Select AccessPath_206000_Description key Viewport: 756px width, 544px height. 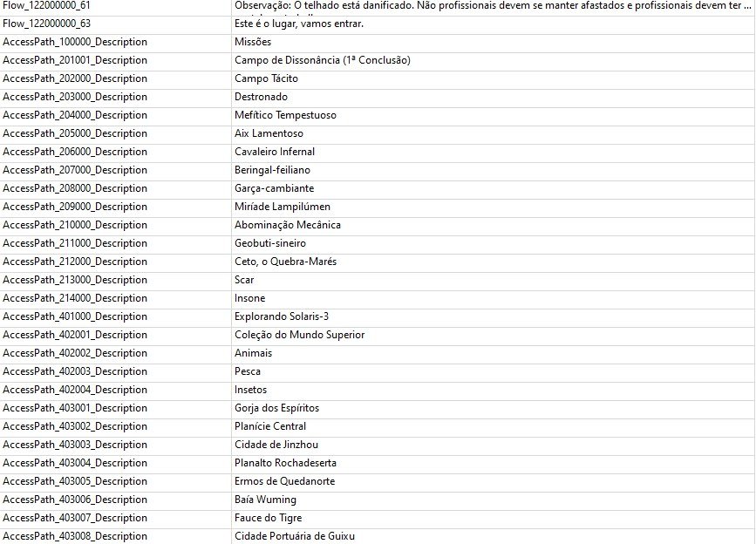coord(115,153)
